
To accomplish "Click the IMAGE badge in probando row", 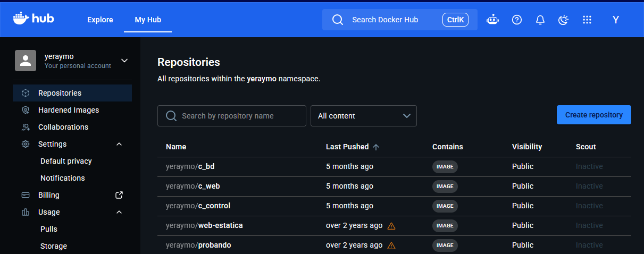I will coord(445,245).
